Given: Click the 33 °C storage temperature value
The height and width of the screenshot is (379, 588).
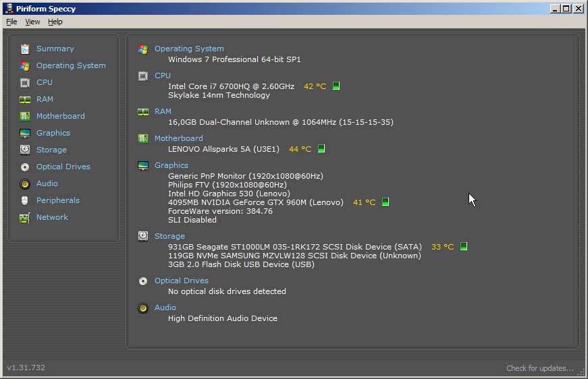Looking at the screenshot, I should 442,247.
